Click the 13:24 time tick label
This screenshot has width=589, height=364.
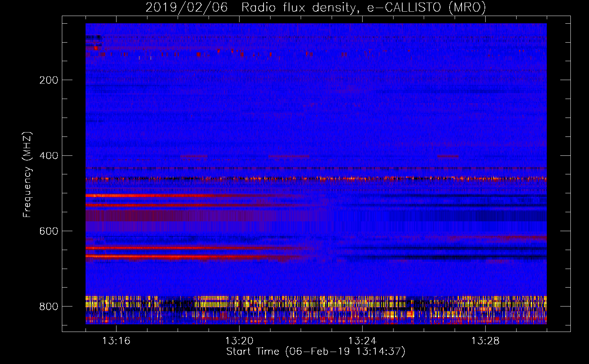tap(362, 341)
